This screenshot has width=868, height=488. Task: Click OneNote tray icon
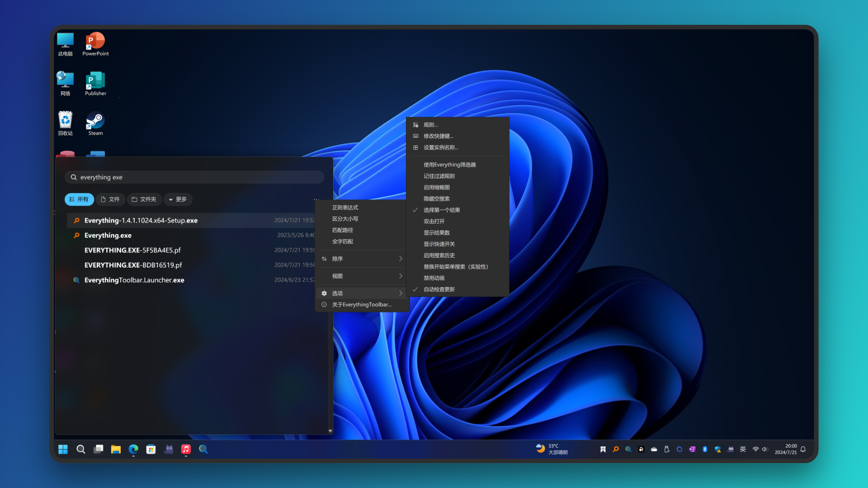692,449
